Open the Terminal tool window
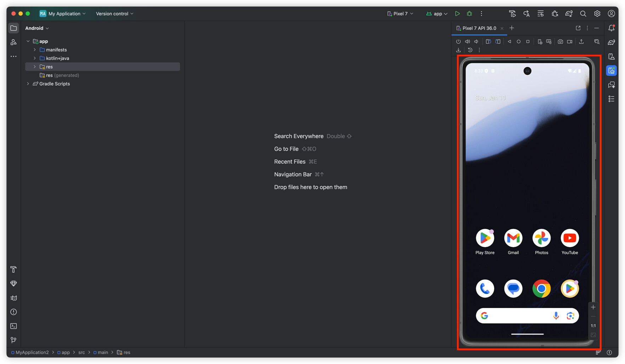Image resolution: width=625 pixels, height=364 pixels. [x=13, y=326]
